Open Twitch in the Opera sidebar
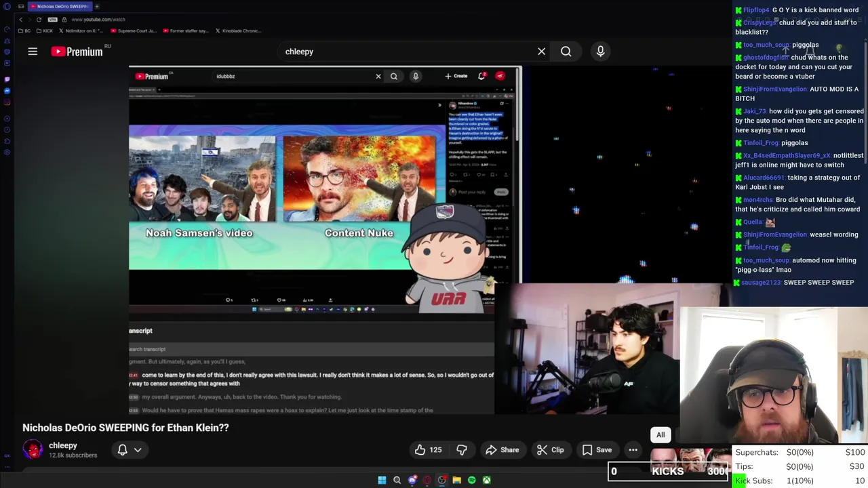 pos(7,79)
